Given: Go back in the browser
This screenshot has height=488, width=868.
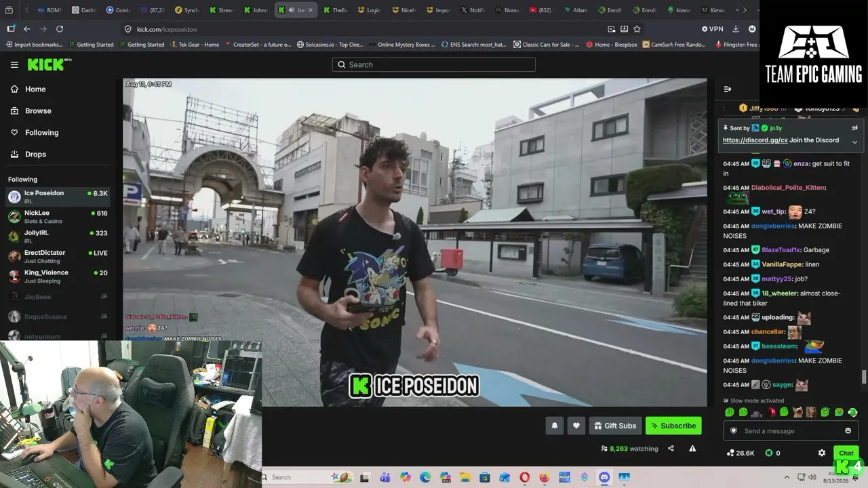Looking at the screenshot, I should (27, 29).
